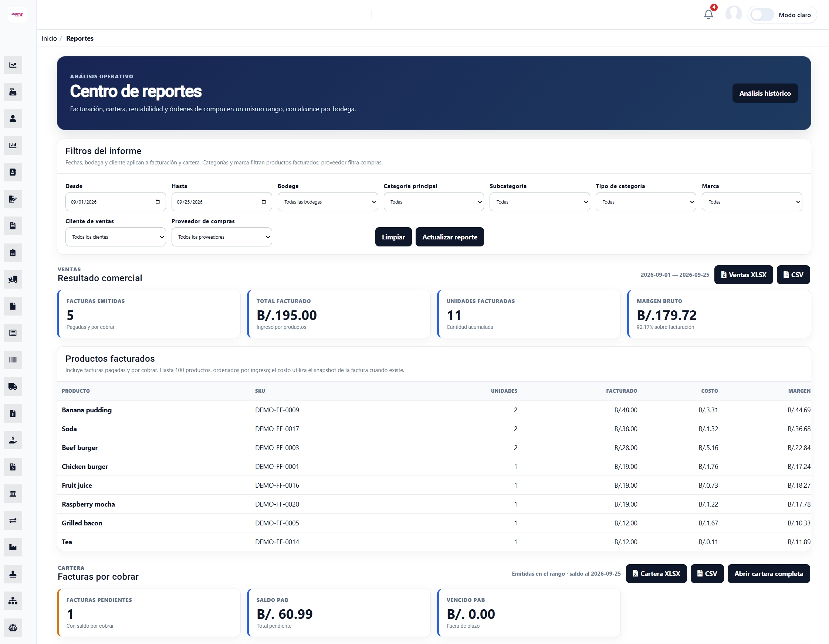Open the balance scale sidebar icon

(x=13, y=628)
